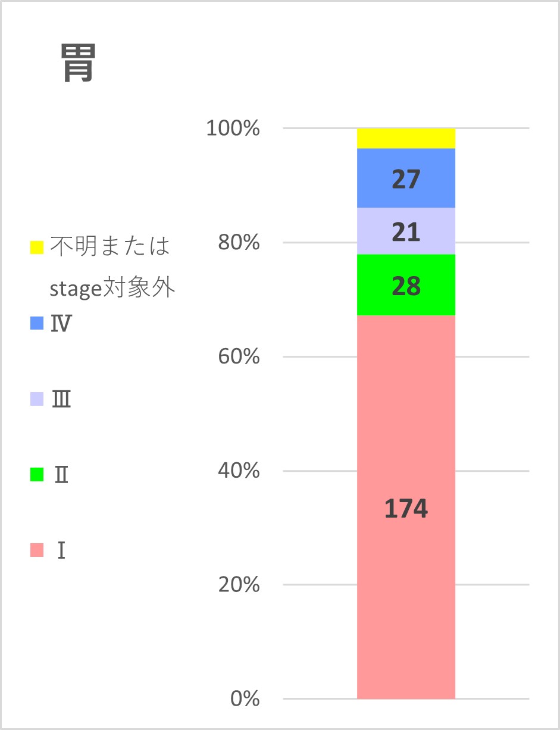Click the pink bar segment labeled 174
The height and width of the screenshot is (730, 560).
406,507
